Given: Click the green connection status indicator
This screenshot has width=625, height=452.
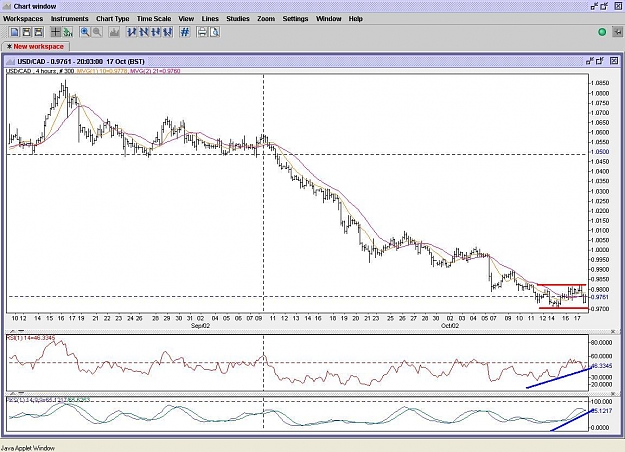Looking at the screenshot, I should (602, 32).
